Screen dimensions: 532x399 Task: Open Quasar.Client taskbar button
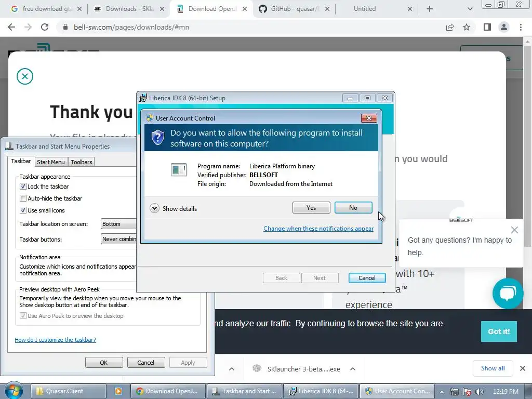(69, 391)
